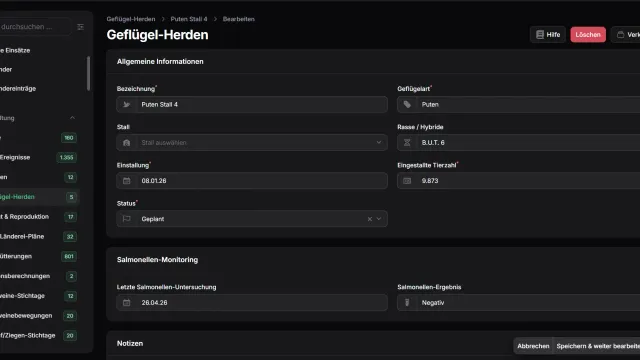Viewport: 640px width, 360px height.
Task: Click the Rasse / Hybride input B.U.T. 6
Action: pyautogui.click(x=518, y=143)
